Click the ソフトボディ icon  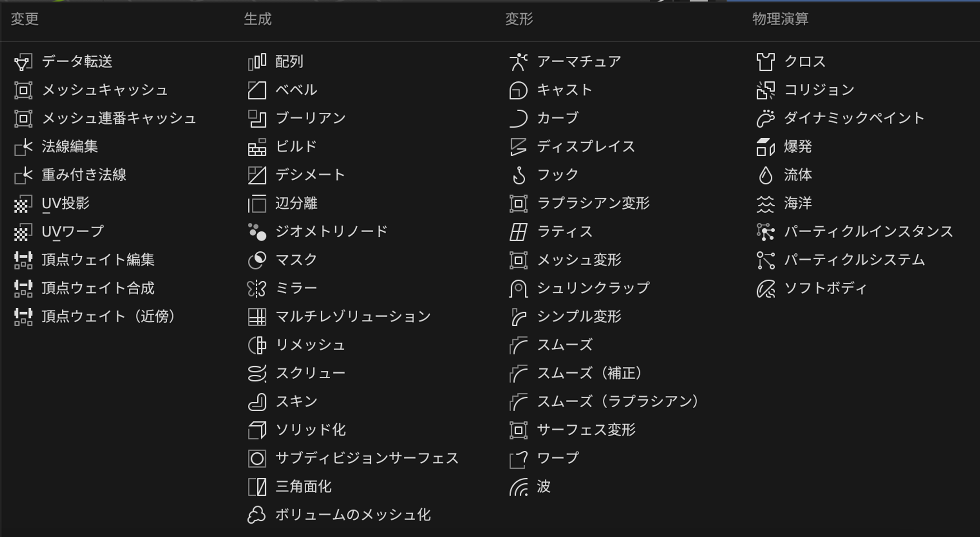click(x=765, y=289)
